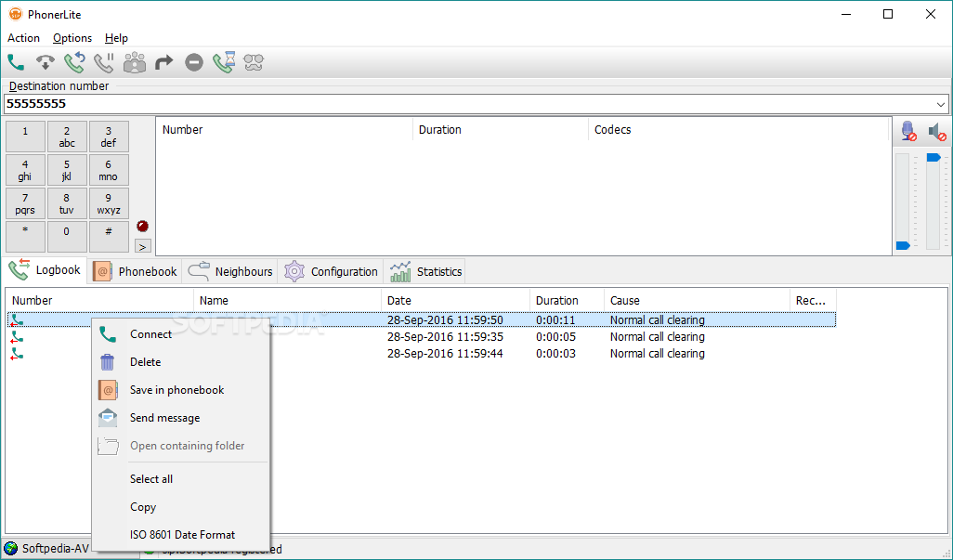Select log entry dated 28-Sep-2016 11:59:44
This screenshot has height=560, width=953.
421,354
